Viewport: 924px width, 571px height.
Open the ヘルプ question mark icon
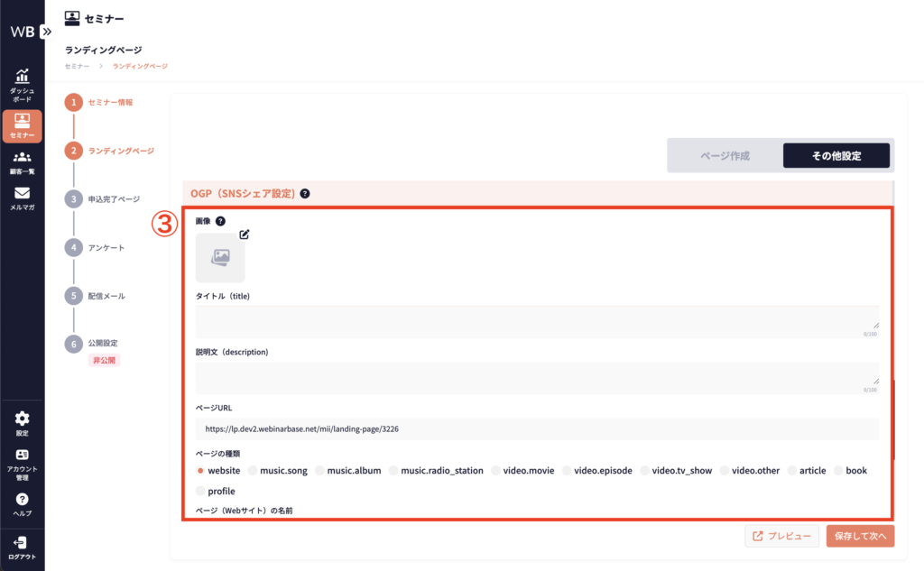(22, 503)
